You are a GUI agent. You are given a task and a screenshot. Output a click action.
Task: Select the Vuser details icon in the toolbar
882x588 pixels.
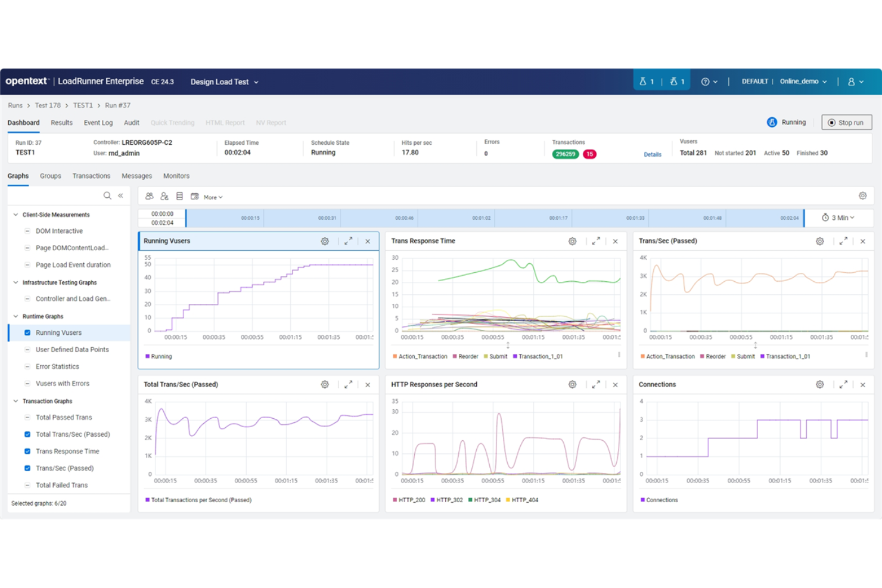(164, 196)
